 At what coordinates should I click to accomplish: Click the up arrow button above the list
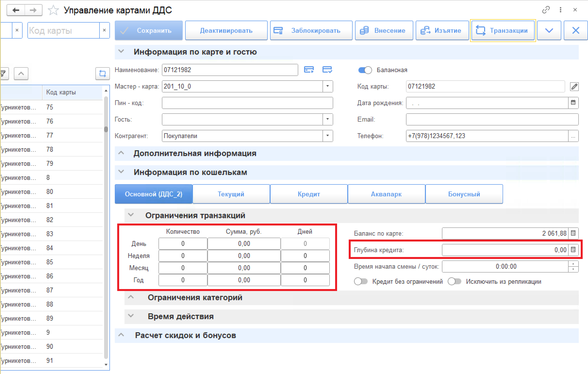pos(21,73)
